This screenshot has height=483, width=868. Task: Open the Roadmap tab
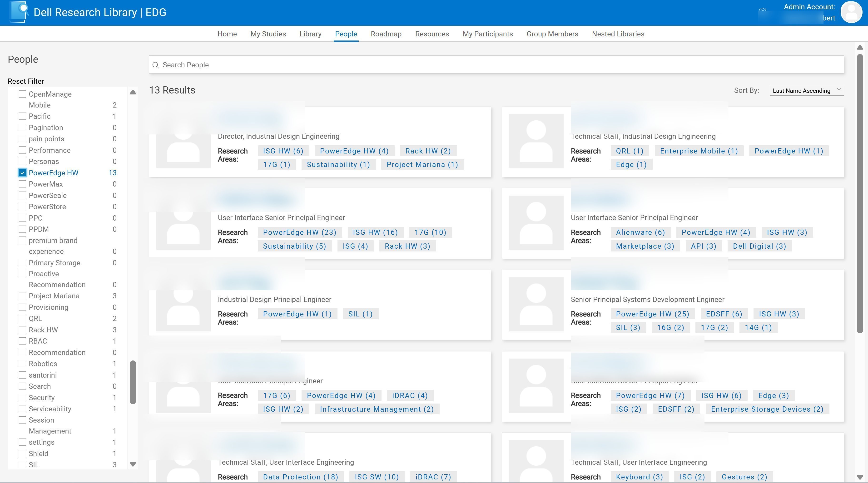click(386, 34)
